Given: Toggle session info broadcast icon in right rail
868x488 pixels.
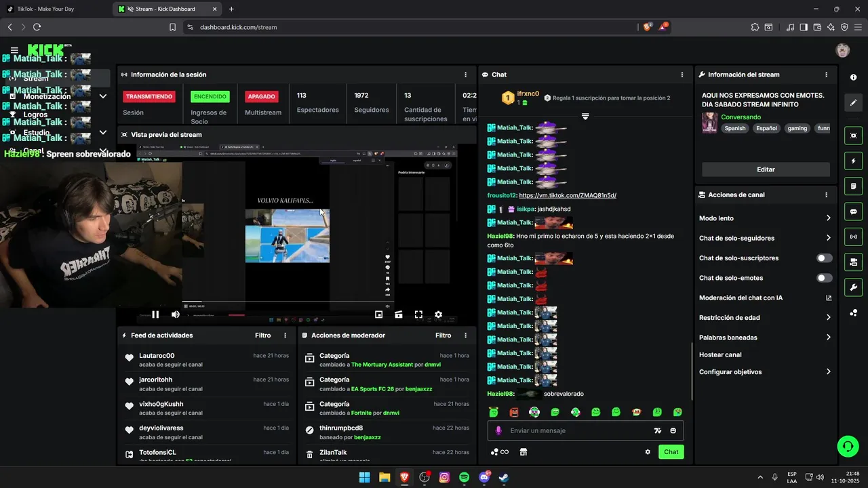Looking at the screenshot, I should tap(853, 237).
